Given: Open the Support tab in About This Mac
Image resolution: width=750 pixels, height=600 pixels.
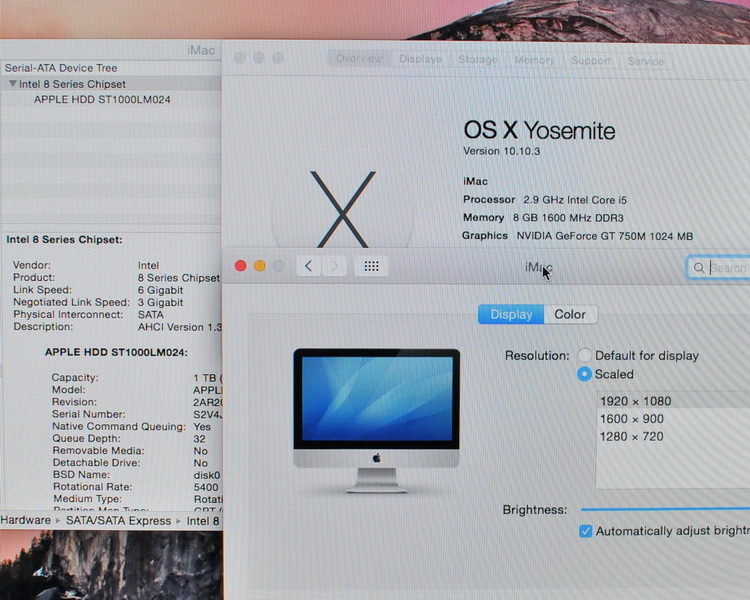Looking at the screenshot, I should click(591, 61).
